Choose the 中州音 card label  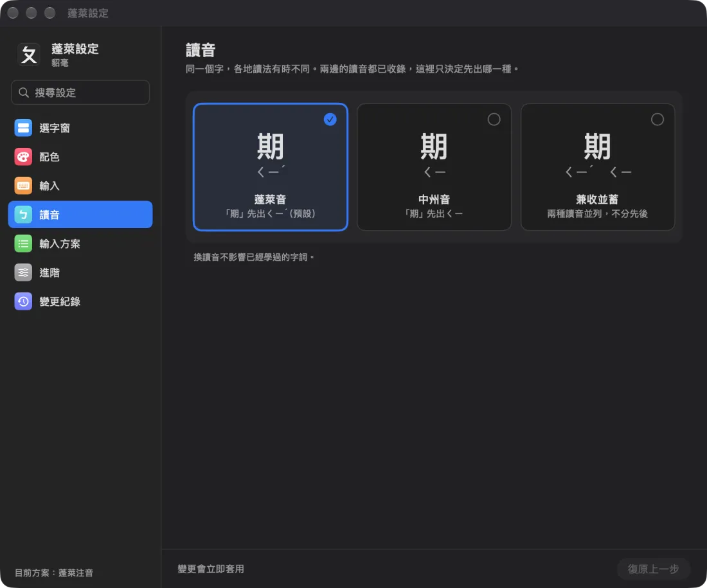pos(434,199)
